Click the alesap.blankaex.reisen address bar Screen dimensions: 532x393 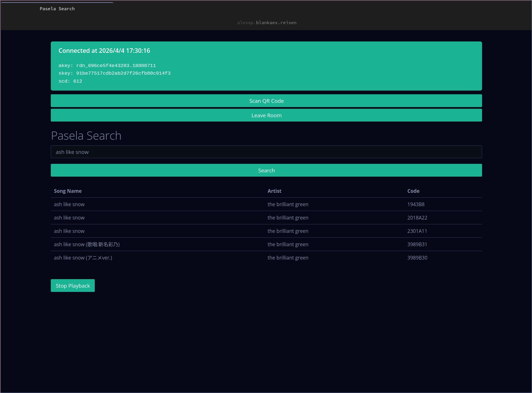click(x=266, y=23)
